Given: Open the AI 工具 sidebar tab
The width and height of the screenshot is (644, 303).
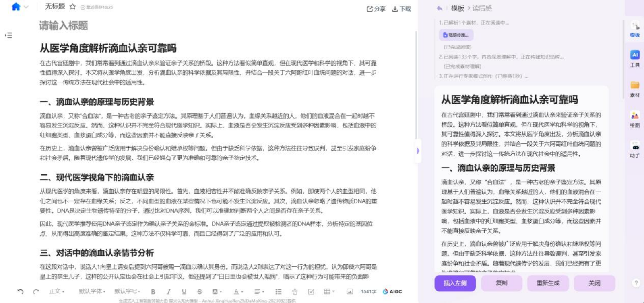Looking at the screenshot, I should (x=635, y=59).
